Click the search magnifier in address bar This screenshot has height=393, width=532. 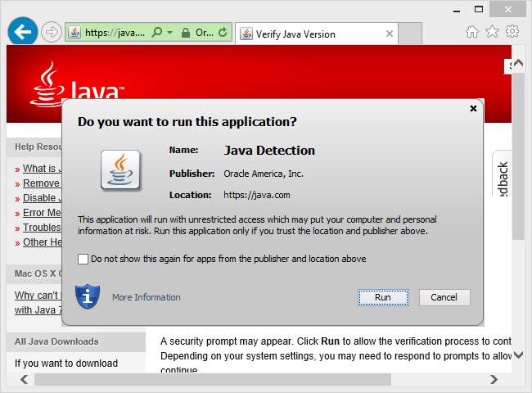pos(157,32)
